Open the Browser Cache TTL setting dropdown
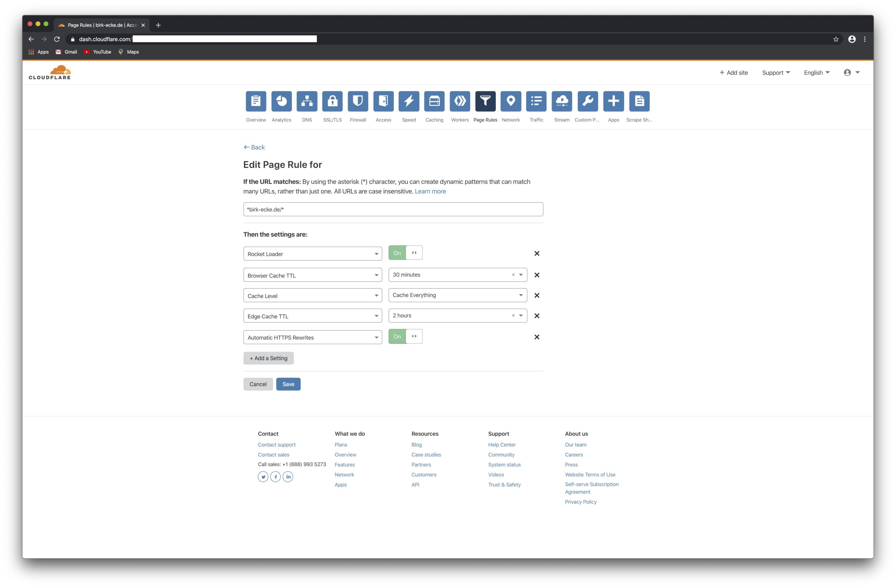 coord(313,275)
